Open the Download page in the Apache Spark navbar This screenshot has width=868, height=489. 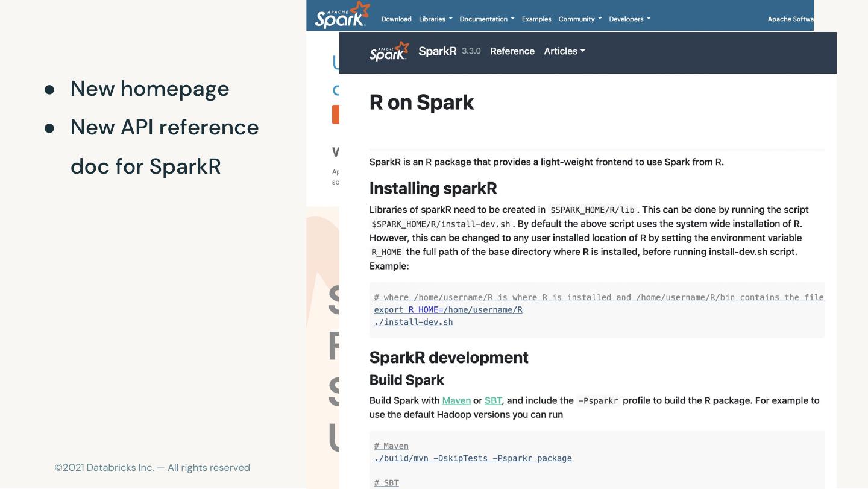(x=396, y=19)
